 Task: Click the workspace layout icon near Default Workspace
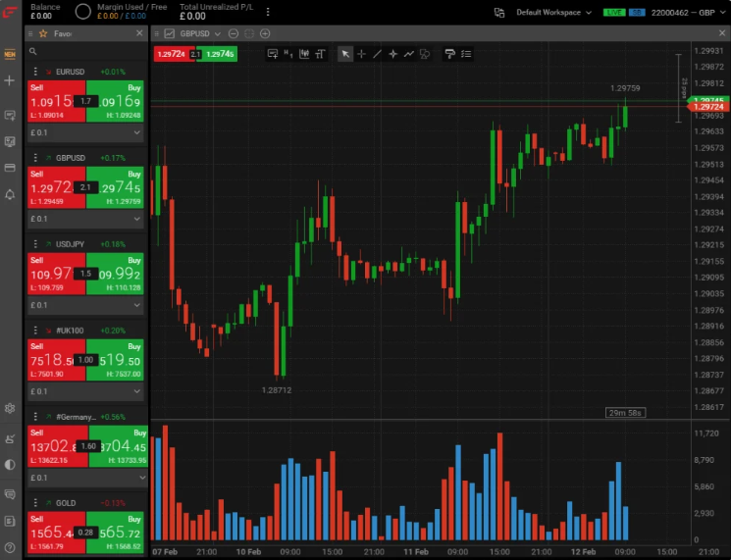pyautogui.click(x=499, y=13)
